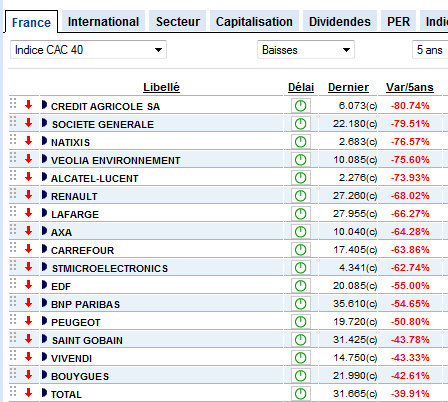Sort by the Libellé column header
The image size is (448, 402).
pyautogui.click(x=161, y=87)
